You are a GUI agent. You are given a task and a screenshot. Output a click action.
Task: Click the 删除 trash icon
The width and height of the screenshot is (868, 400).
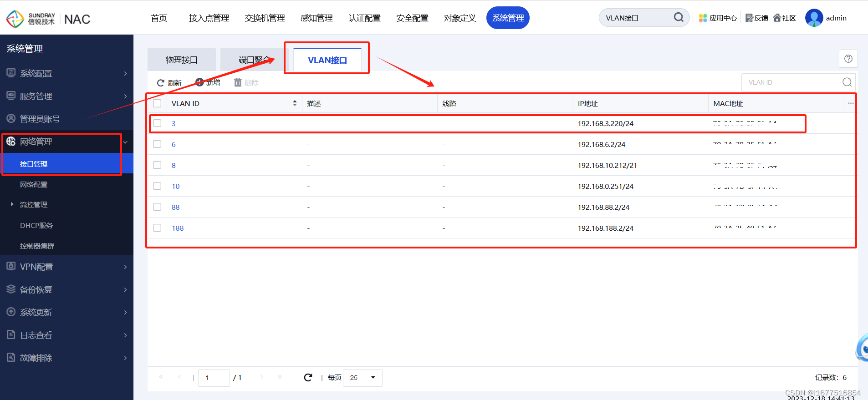click(x=238, y=82)
